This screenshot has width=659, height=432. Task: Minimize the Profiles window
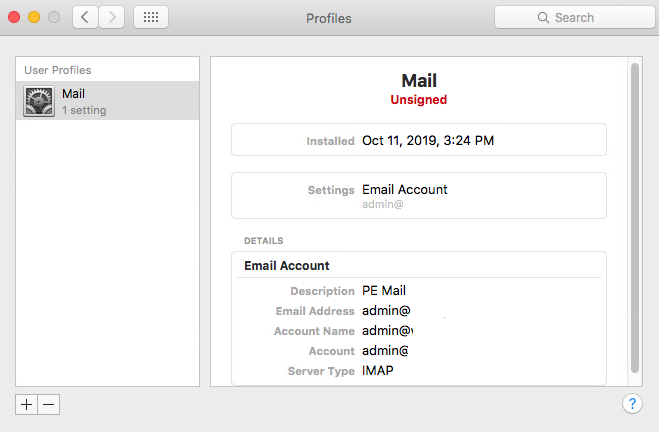coord(34,17)
